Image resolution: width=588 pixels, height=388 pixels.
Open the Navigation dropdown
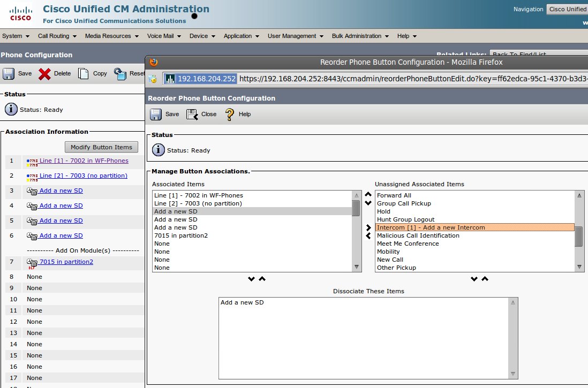(x=567, y=10)
